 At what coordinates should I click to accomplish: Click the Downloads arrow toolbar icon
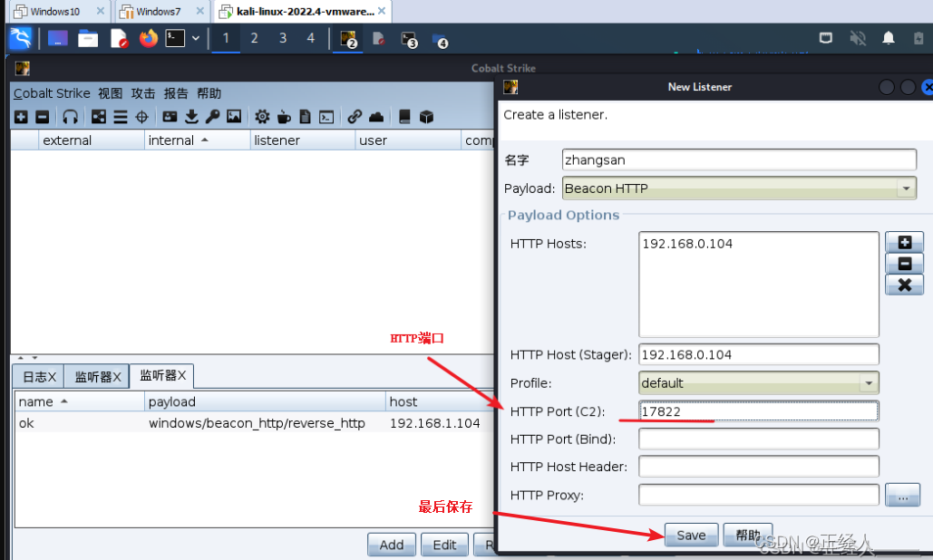[x=191, y=117]
